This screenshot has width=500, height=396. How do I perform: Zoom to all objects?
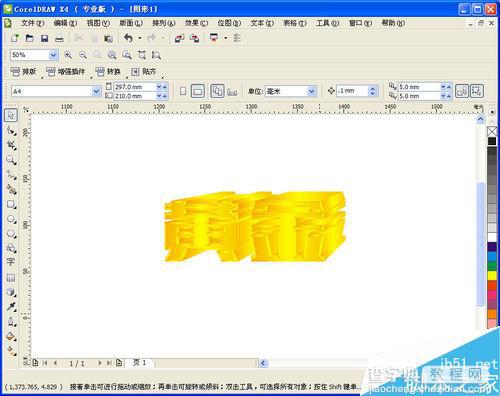112,55
